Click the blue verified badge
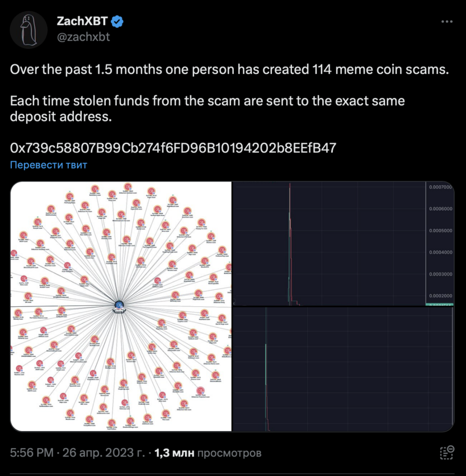Viewport: 466px width, 476px height. (117, 21)
